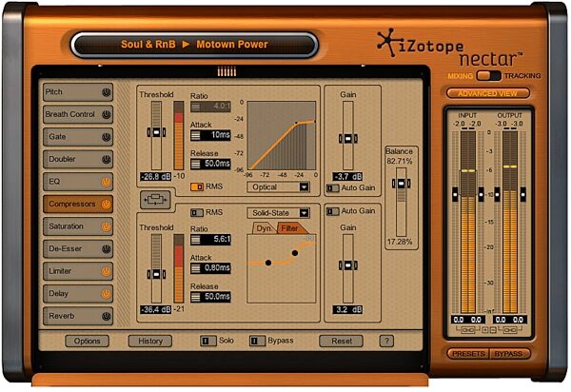Toggle Compressors power icon

click(106, 205)
